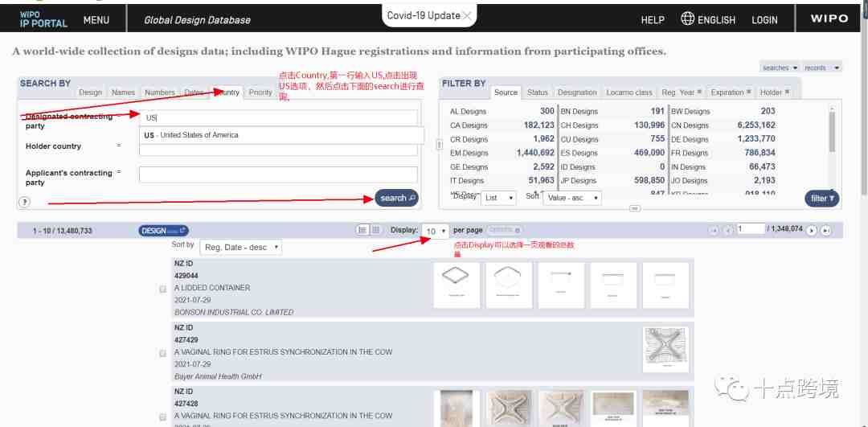Image resolution: width=868 pixels, height=427 pixels.
Task: Close the Covid-19 Update banner
Action: click(467, 16)
